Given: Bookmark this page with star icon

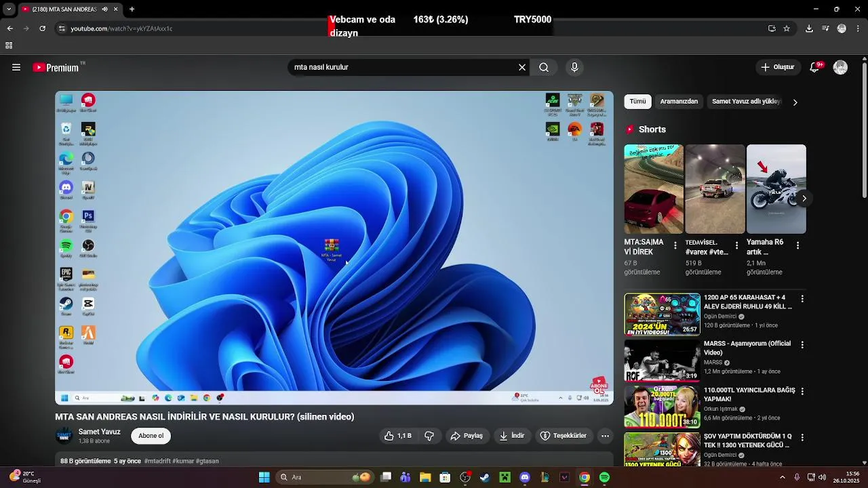Looking at the screenshot, I should (787, 28).
